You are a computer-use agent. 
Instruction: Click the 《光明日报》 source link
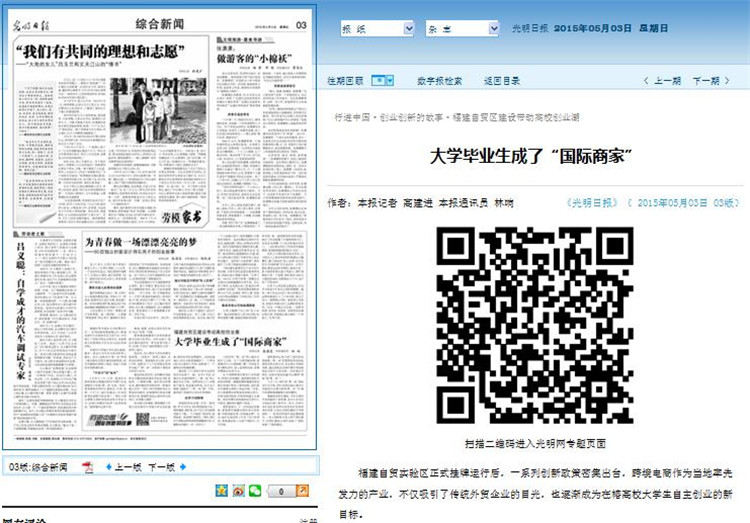click(x=592, y=203)
